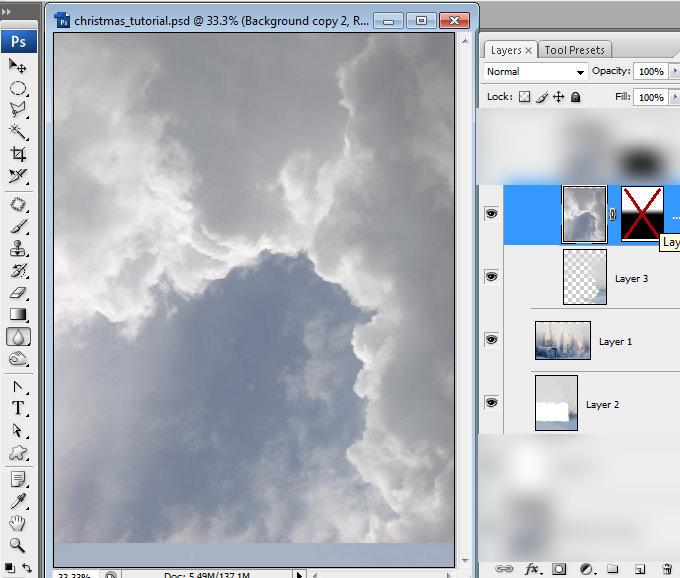This screenshot has width=680, height=578.
Task: Add a layer mask
Action: coord(559,569)
